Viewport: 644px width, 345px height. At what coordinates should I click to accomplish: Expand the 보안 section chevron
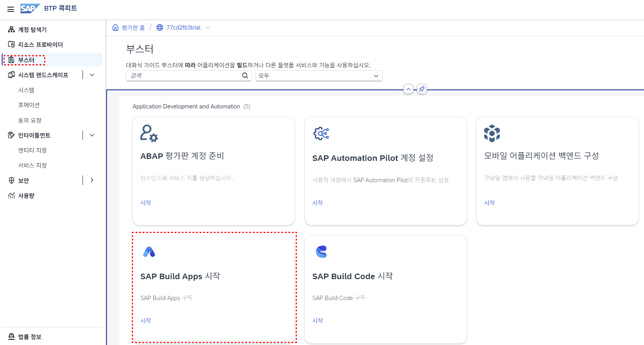point(92,180)
